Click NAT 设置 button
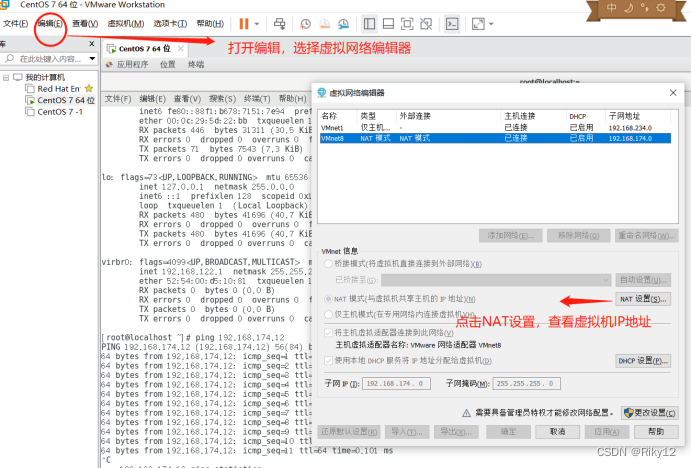 click(x=643, y=299)
